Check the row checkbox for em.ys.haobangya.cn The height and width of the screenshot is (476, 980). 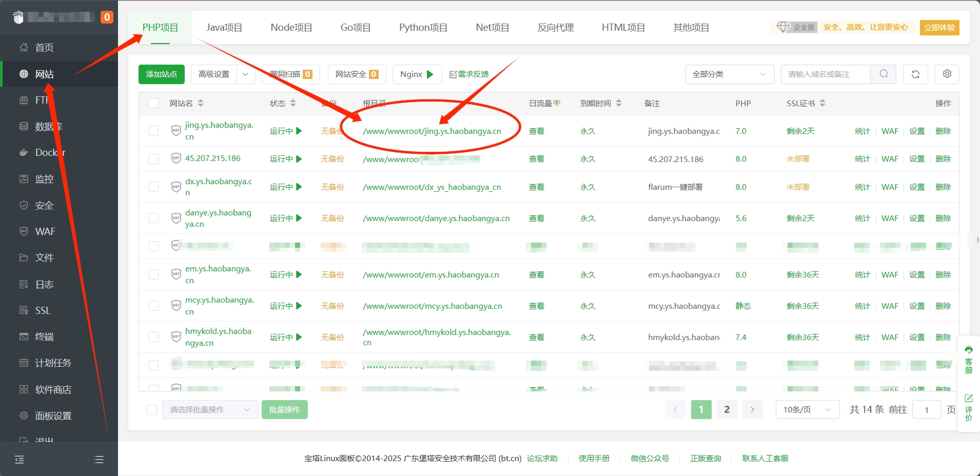pos(153,274)
